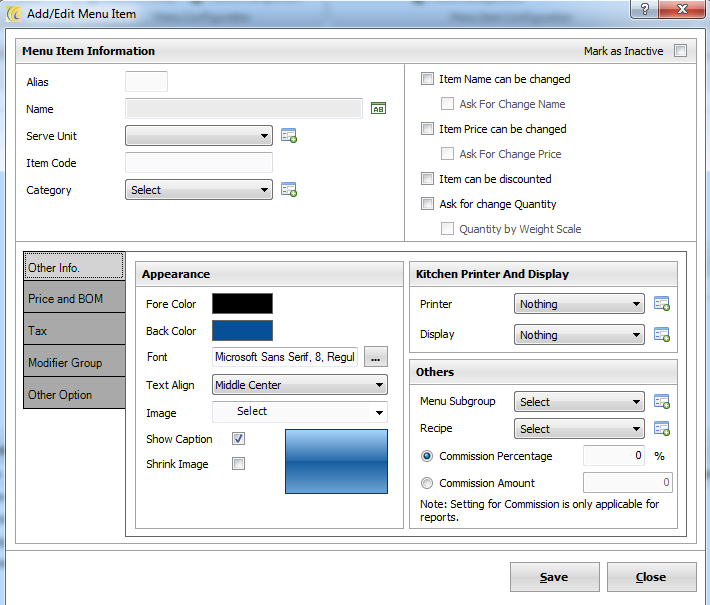Screen dimensions: 710x605
Task: Click the AB icon beside Name field
Action: (378, 109)
